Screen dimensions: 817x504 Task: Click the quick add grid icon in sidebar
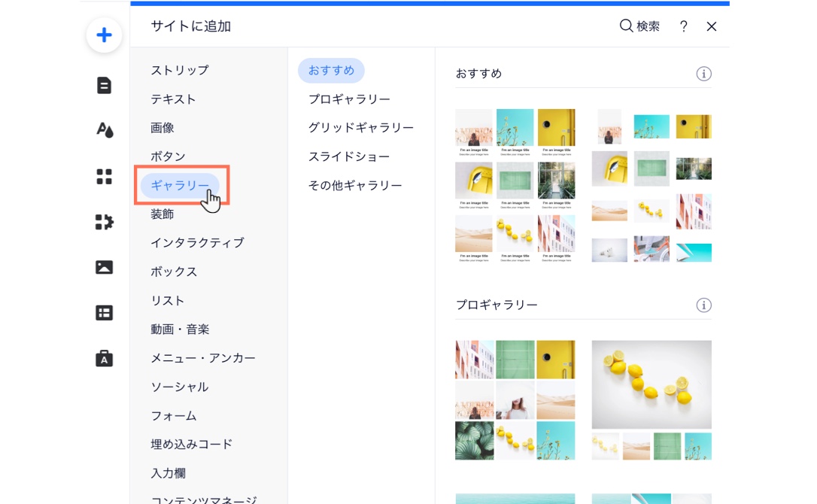pos(104,175)
